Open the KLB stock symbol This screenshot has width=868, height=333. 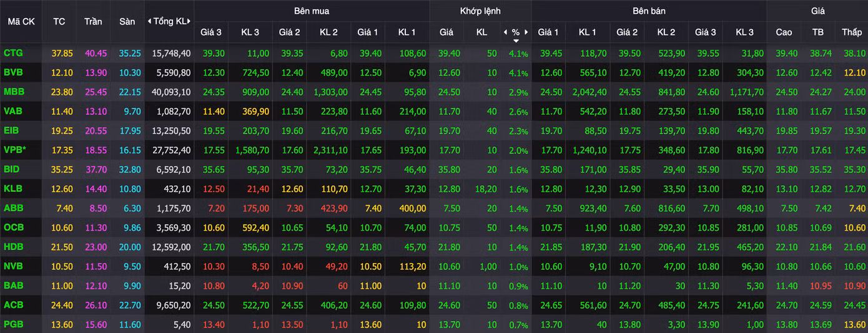[13, 188]
